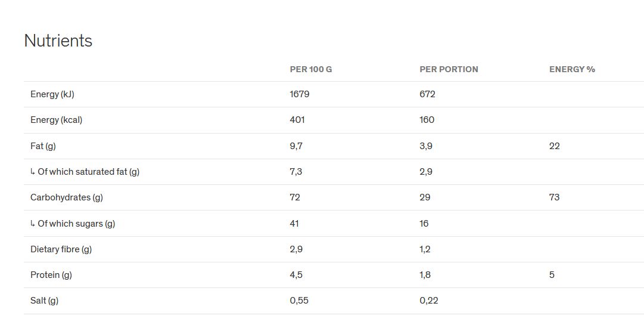Click the Salt (g) row label
The height and width of the screenshot is (334, 644).
(x=44, y=301)
